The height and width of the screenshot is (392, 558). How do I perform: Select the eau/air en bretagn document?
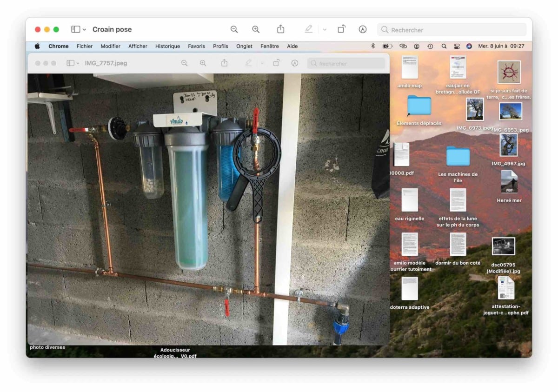[458, 67]
